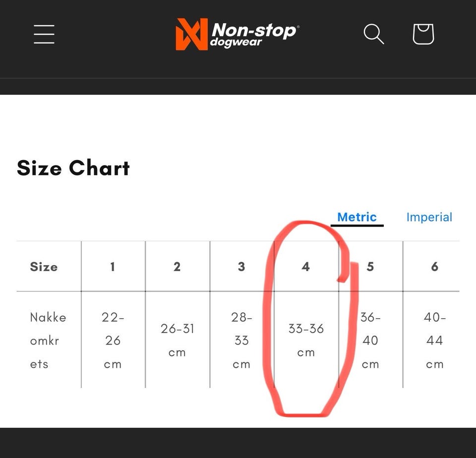Click the circled size 4 header
The image size is (476, 458).
point(306,267)
